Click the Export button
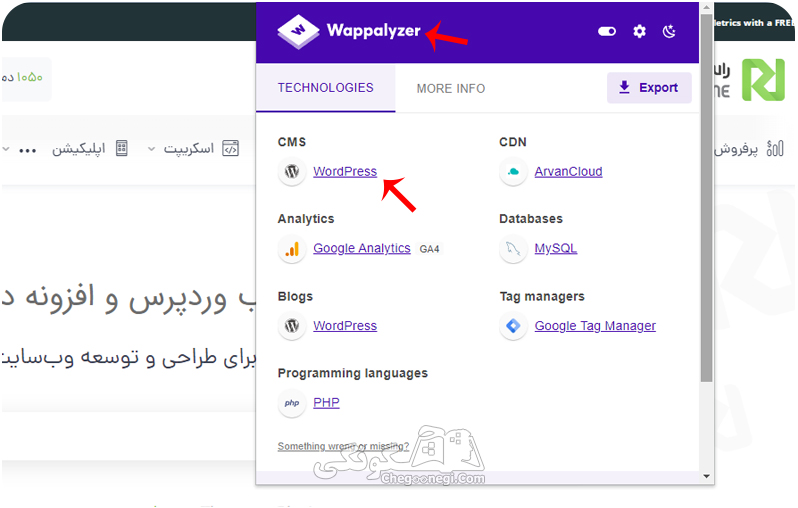Viewport: 798px width, 508px height. pos(649,88)
